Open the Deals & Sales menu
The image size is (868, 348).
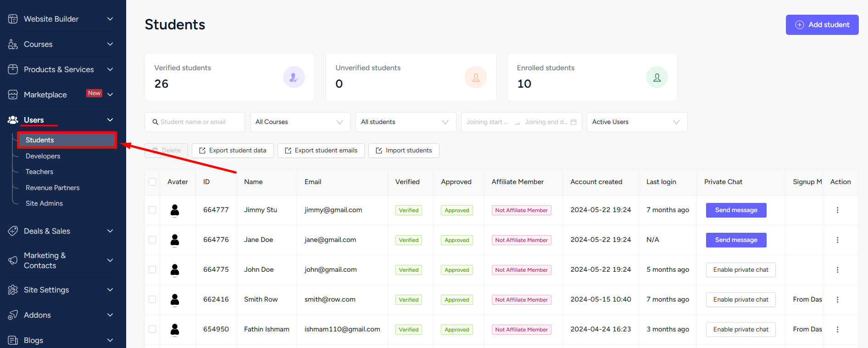point(61,231)
